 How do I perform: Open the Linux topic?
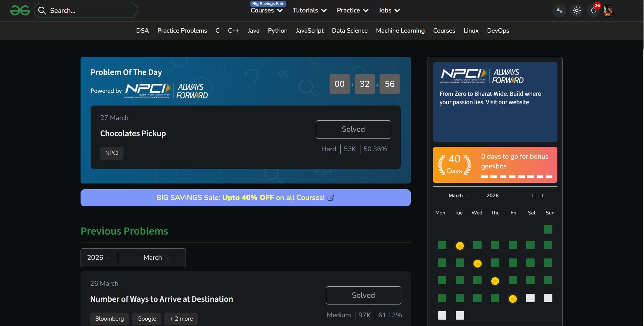pos(471,31)
